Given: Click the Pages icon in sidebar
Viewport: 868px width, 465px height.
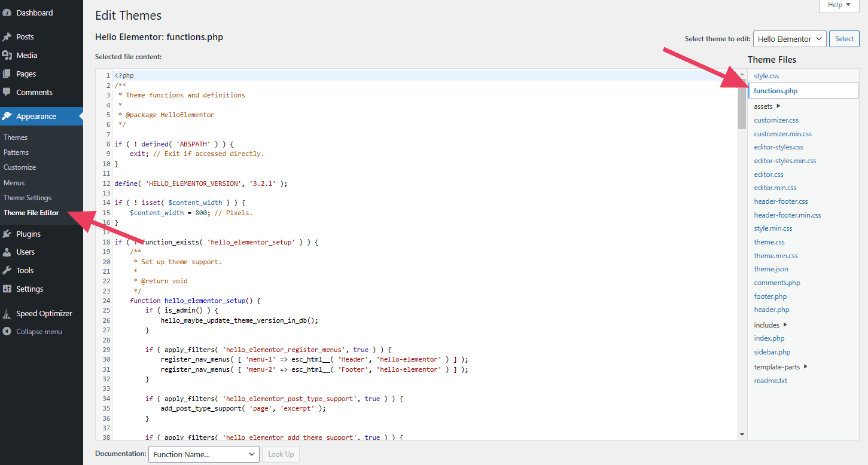Looking at the screenshot, I should pos(7,74).
